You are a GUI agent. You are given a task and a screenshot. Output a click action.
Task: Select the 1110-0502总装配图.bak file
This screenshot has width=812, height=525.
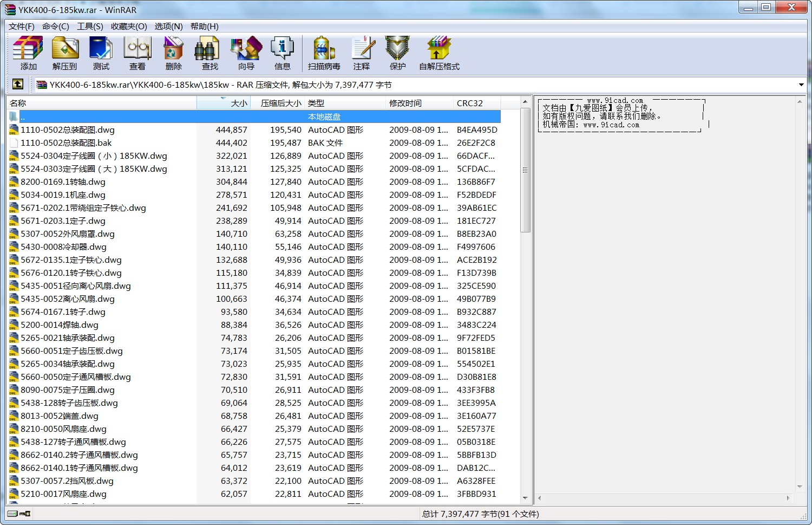[x=66, y=143]
